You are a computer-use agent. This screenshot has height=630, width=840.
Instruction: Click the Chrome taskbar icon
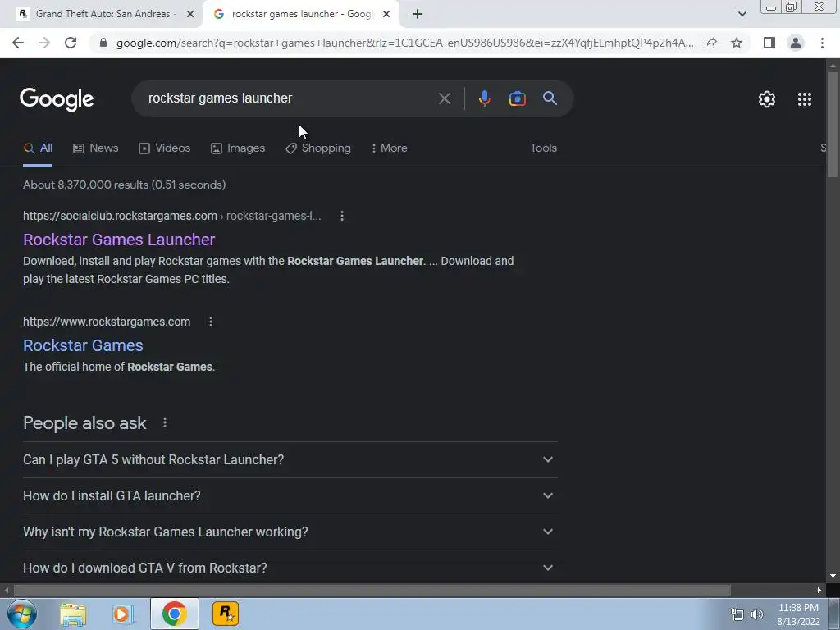[x=174, y=614]
